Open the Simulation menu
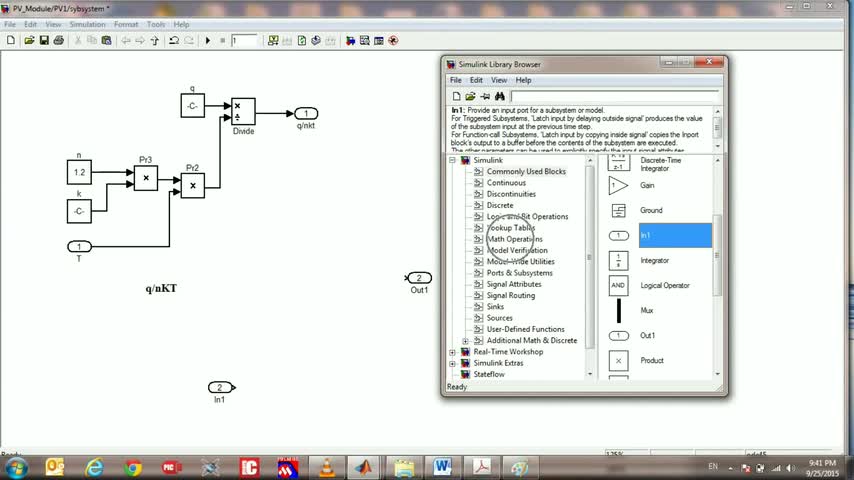The height and width of the screenshot is (480, 854). (x=88, y=25)
